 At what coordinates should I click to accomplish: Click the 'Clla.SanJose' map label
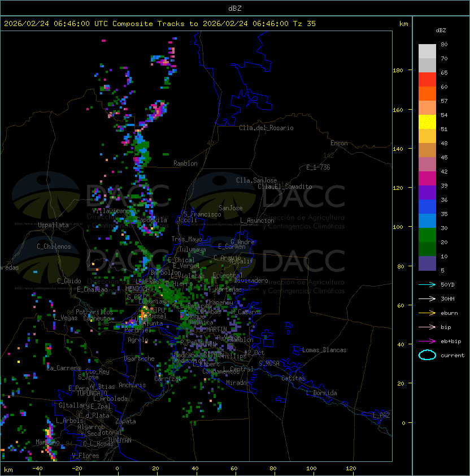click(x=256, y=180)
